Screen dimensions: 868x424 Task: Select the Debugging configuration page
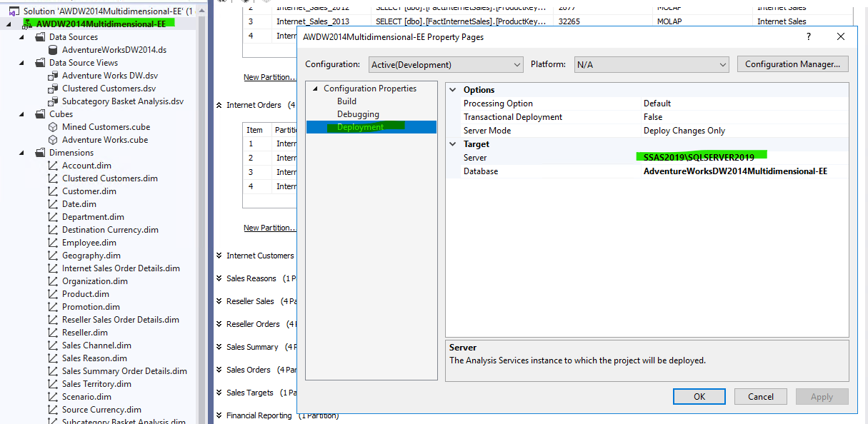coord(358,114)
